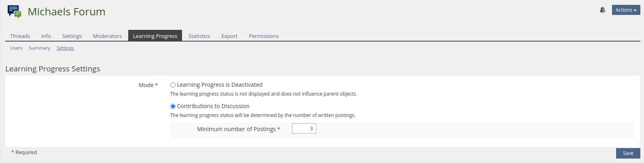
Task: Select the Learning Progress tab
Action: tap(155, 36)
